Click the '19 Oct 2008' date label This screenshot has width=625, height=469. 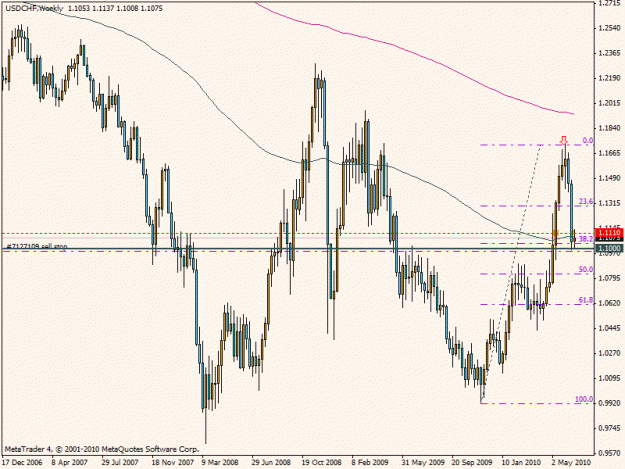pyautogui.click(x=321, y=462)
